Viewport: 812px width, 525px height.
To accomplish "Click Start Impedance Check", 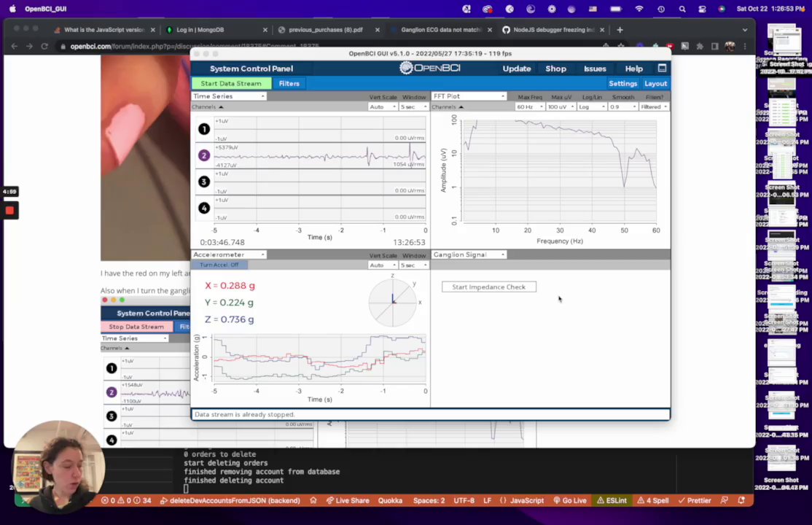I will [x=489, y=287].
